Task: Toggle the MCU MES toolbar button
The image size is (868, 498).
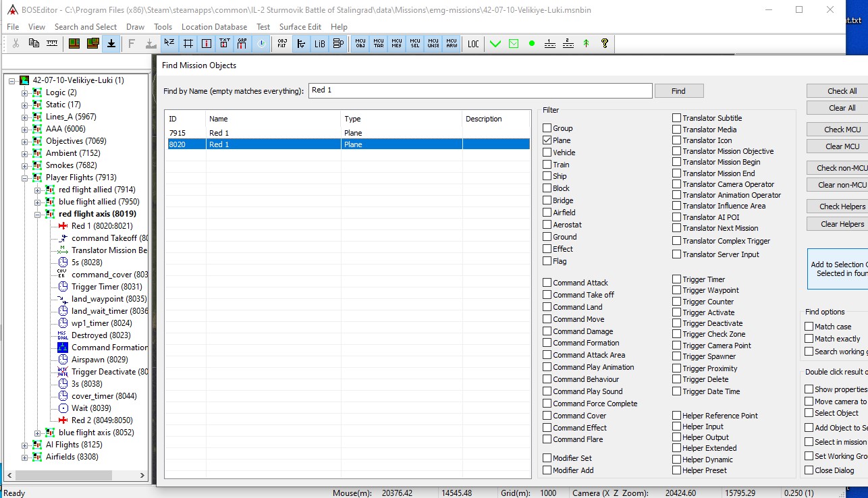Action: tap(397, 43)
